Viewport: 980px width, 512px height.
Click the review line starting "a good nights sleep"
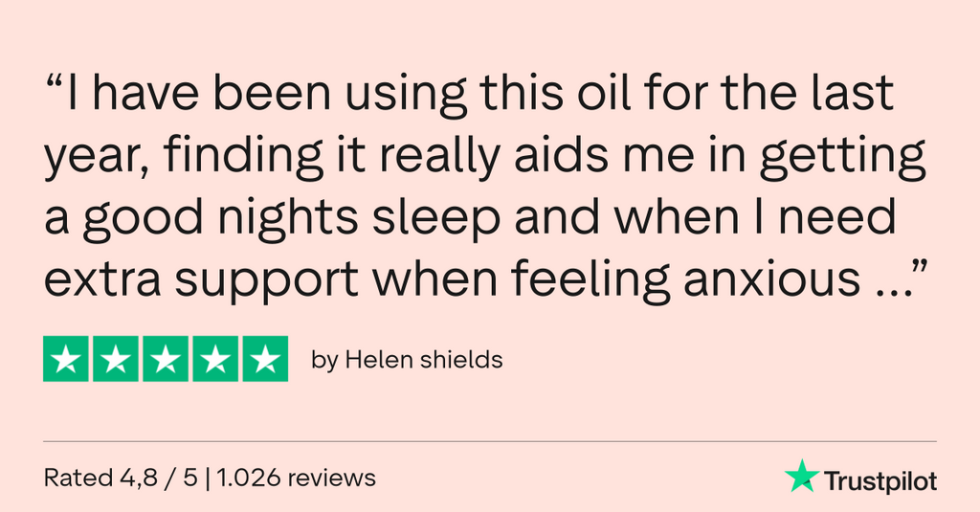tap(470, 218)
